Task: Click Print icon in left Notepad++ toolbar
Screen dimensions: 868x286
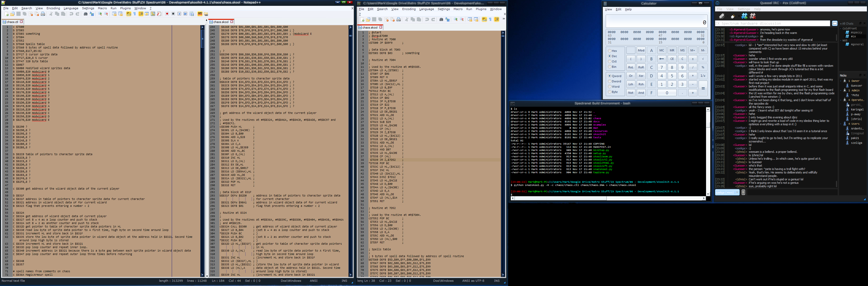Action: [x=43, y=14]
